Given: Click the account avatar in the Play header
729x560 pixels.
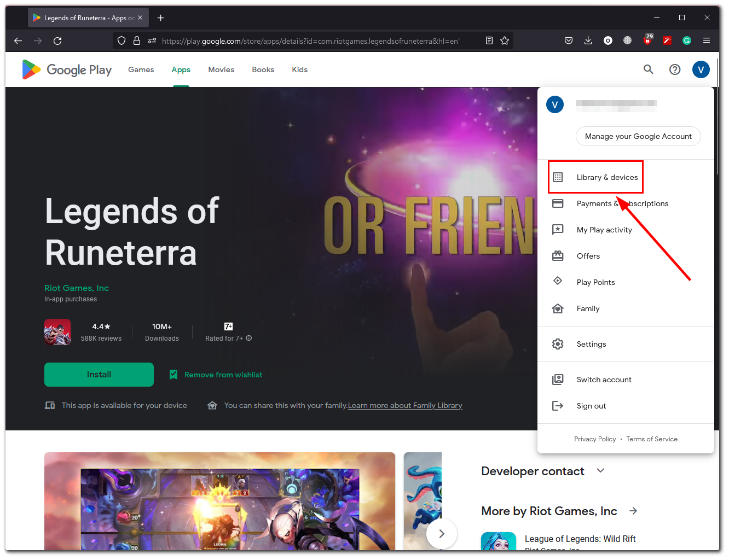Looking at the screenshot, I should click(x=701, y=69).
